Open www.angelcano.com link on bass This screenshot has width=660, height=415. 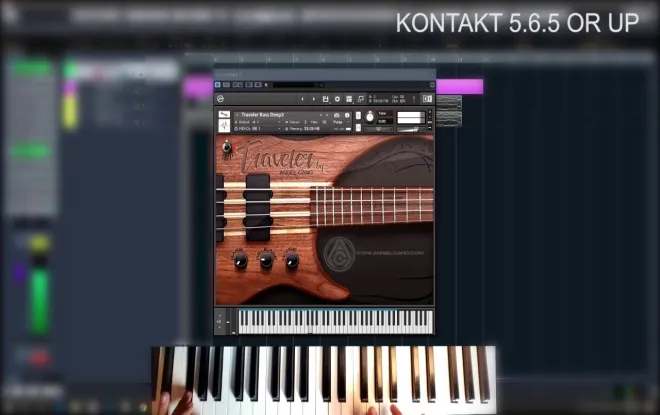390,253
